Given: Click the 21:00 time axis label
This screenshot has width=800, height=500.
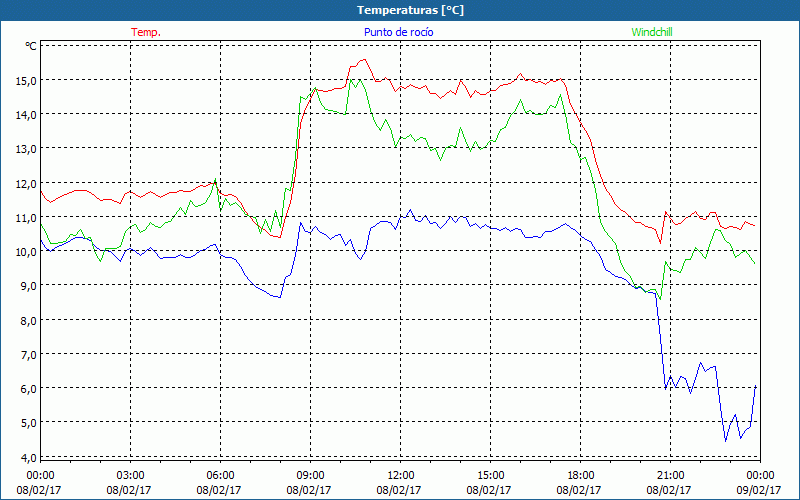Looking at the screenshot, I should (x=670, y=475).
